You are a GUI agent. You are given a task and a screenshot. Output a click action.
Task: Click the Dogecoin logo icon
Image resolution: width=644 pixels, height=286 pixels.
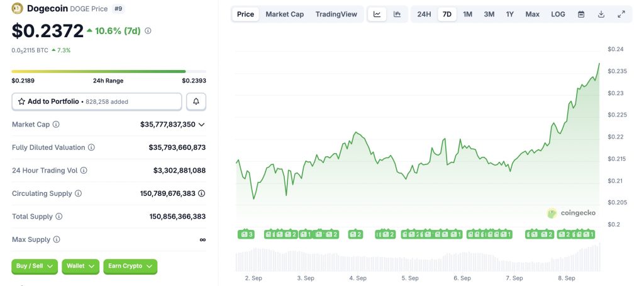[17, 9]
